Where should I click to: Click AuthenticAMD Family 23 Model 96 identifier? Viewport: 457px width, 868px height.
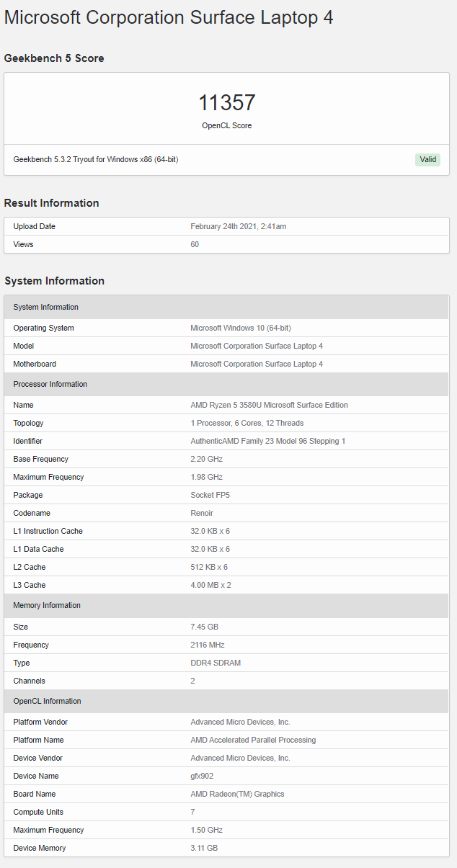click(268, 441)
